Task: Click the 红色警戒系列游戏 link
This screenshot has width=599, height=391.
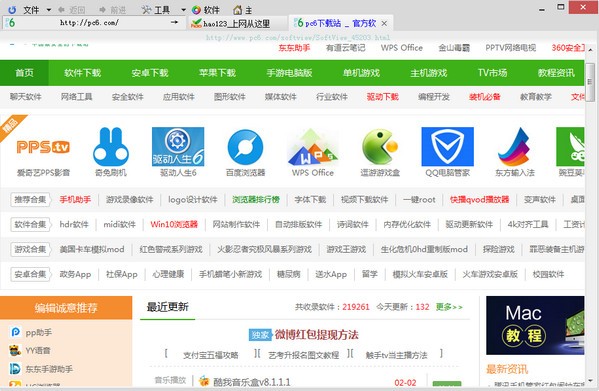Action: 171,249
